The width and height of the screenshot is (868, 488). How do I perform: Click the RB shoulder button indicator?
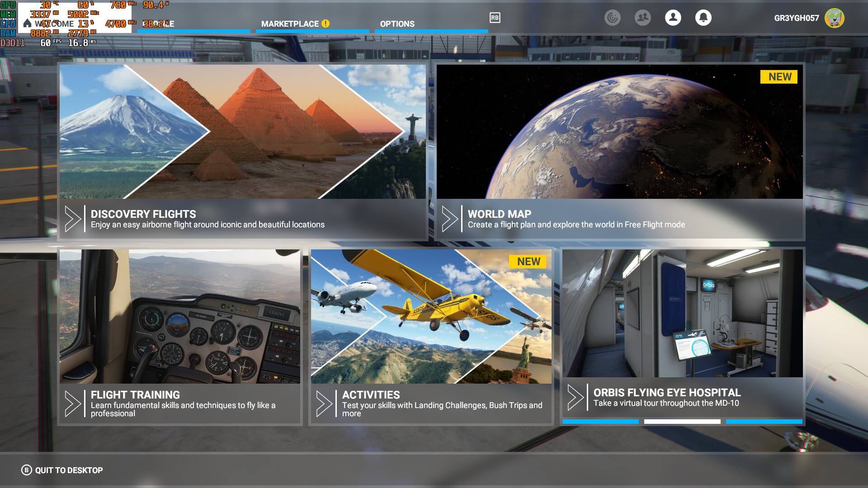tap(495, 18)
